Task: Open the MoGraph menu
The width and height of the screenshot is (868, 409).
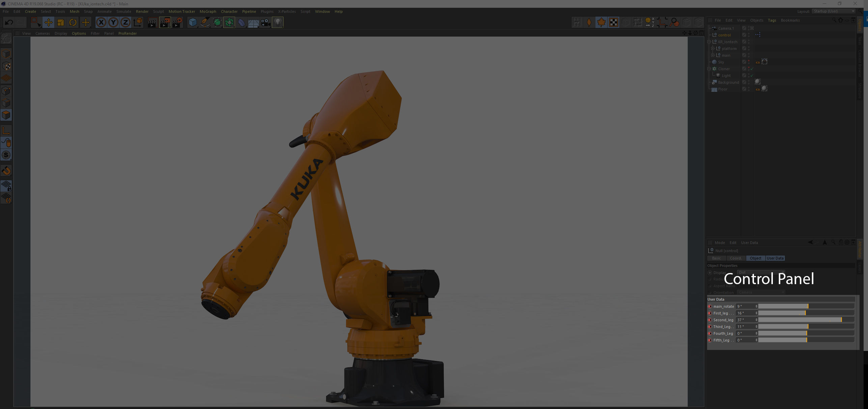Action: (208, 11)
